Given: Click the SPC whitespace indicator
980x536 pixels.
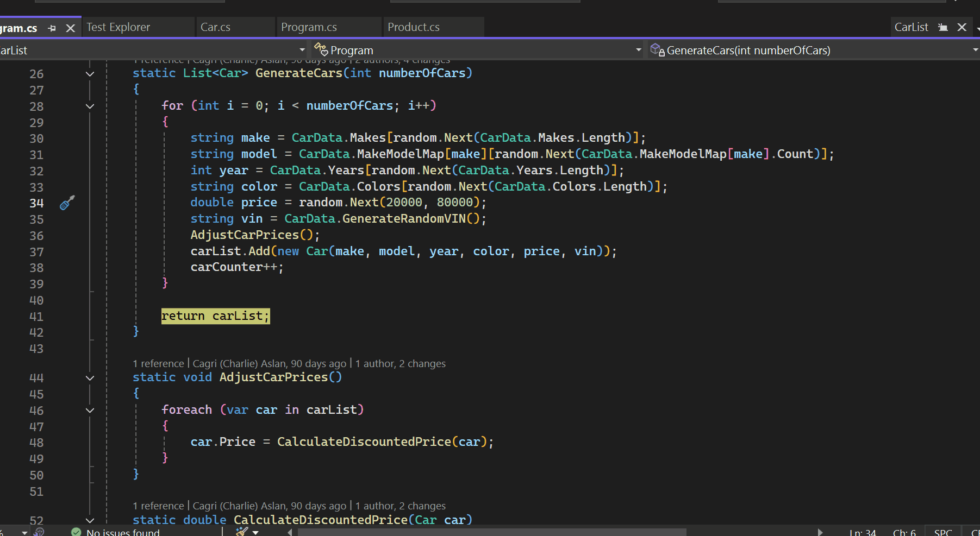Looking at the screenshot, I should point(943,533).
